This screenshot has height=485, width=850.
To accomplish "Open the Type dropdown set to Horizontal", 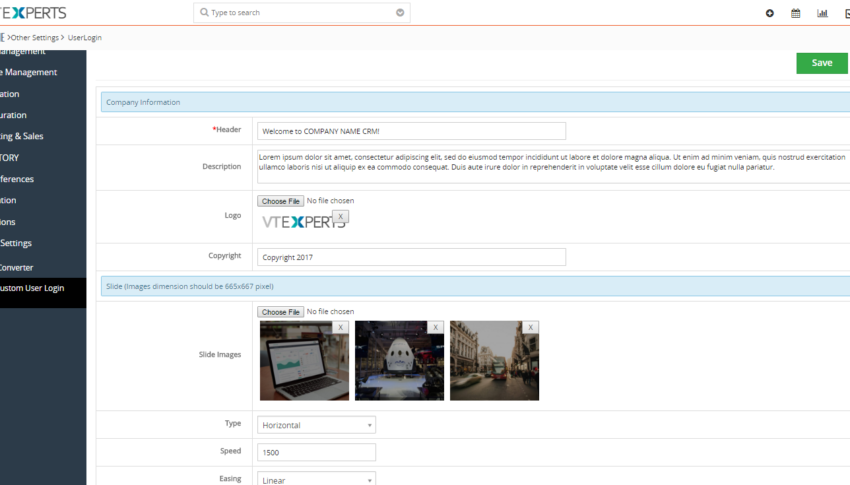I will tap(316, 425).
